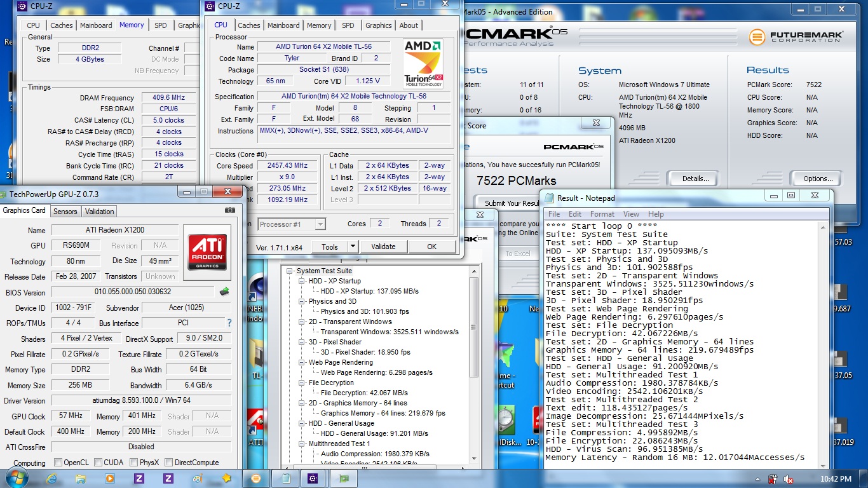The width and height of the screenshot is (868, 488).
Task: Enable the OpenCL checkbox in GPU-Z
Action: [58, 463]
